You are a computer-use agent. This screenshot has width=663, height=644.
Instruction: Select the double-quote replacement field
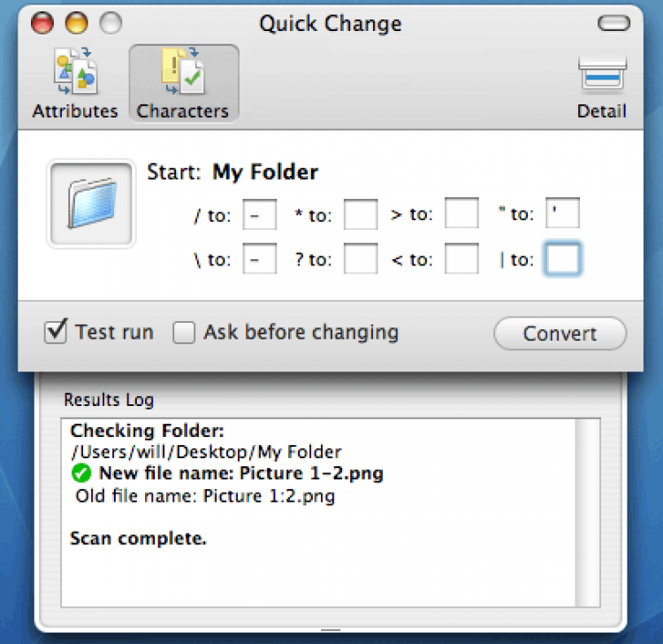562,215
